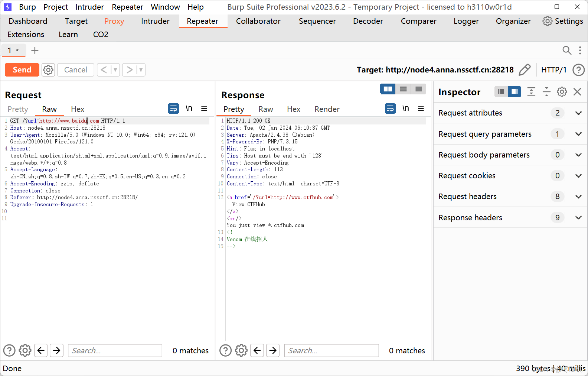
Task: Switch response view to Raw
Action: pos(266,109)
